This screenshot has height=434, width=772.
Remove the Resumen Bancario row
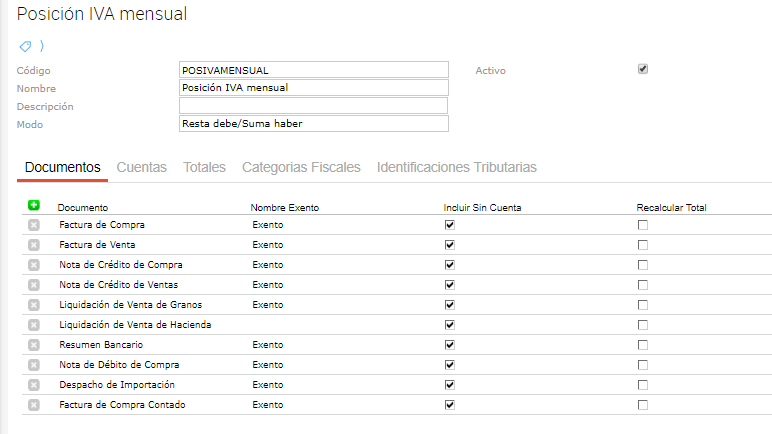tap(34, 345)
